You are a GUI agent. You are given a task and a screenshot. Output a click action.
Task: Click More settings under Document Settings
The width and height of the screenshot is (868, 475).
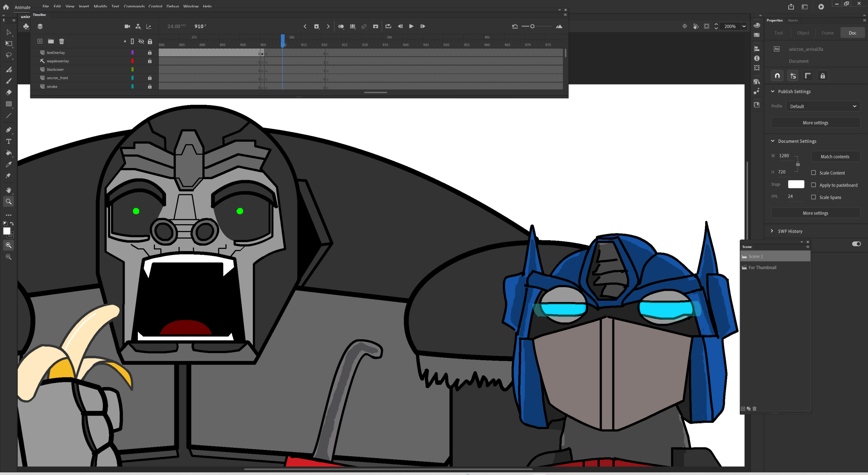point(815,213)
